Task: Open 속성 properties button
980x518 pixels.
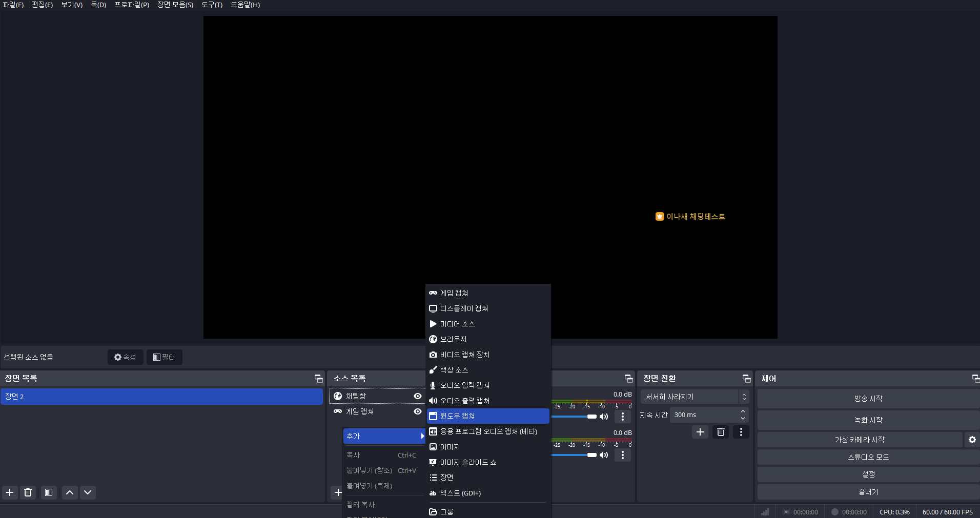Action: [x=125, y=357]
